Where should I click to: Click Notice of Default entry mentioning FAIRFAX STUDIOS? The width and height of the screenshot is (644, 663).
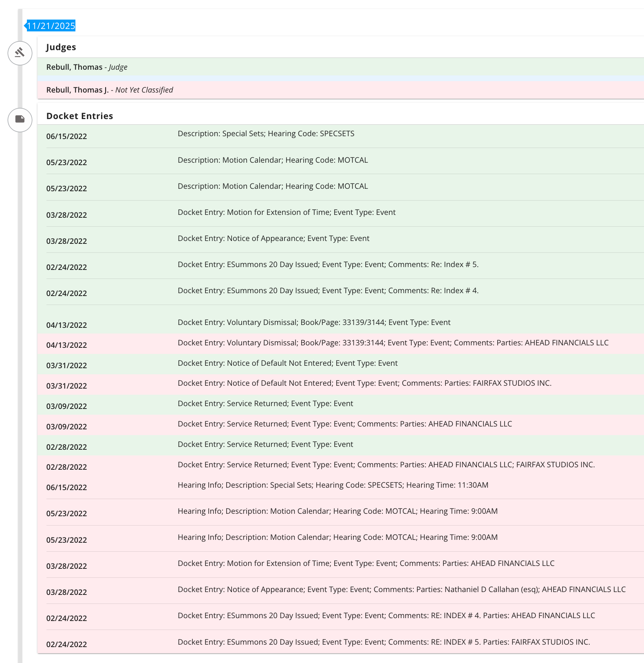click(x=364, y=383)
